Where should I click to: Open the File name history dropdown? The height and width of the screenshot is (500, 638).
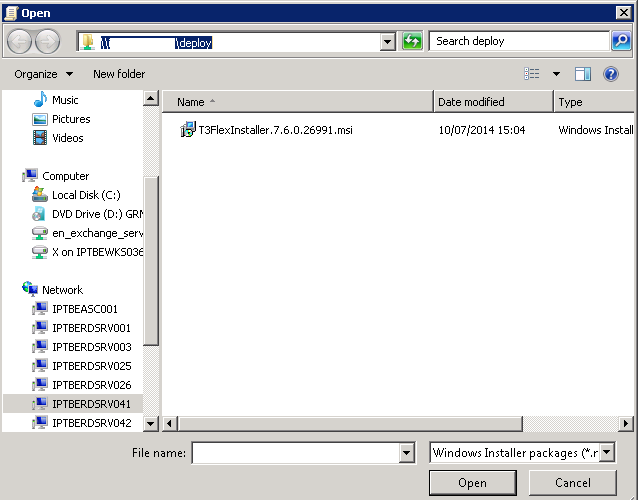(x=406, y=453)
